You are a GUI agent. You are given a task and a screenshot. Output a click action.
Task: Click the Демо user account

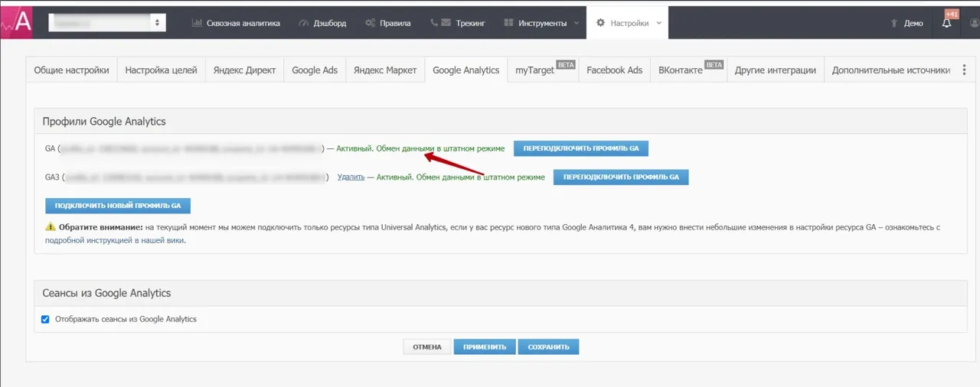click(906, 23)
